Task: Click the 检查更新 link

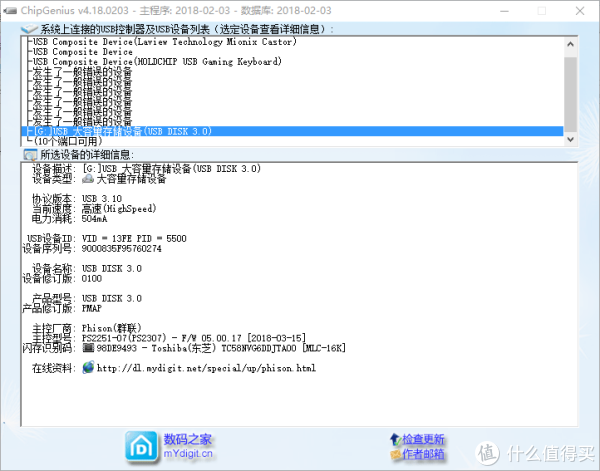Action: tap(423, 439)
